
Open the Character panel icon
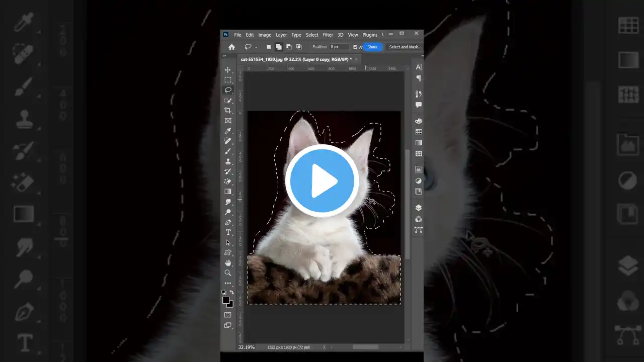pos(418,67)
